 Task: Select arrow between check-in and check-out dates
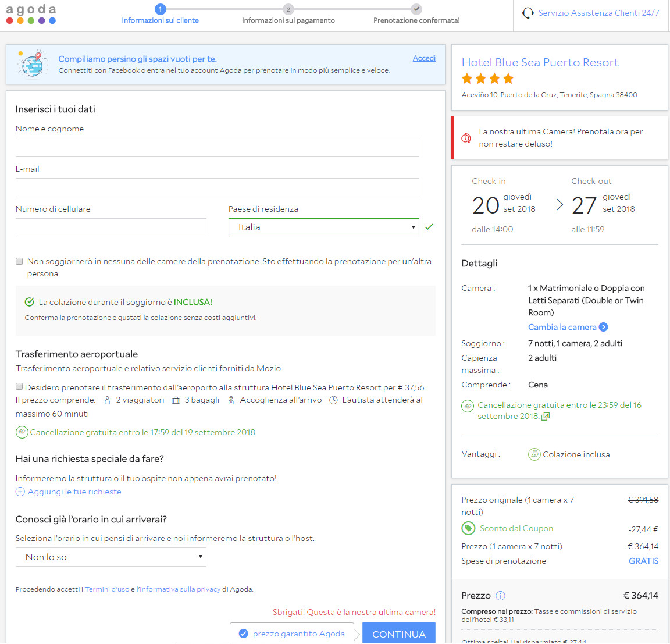559,205
